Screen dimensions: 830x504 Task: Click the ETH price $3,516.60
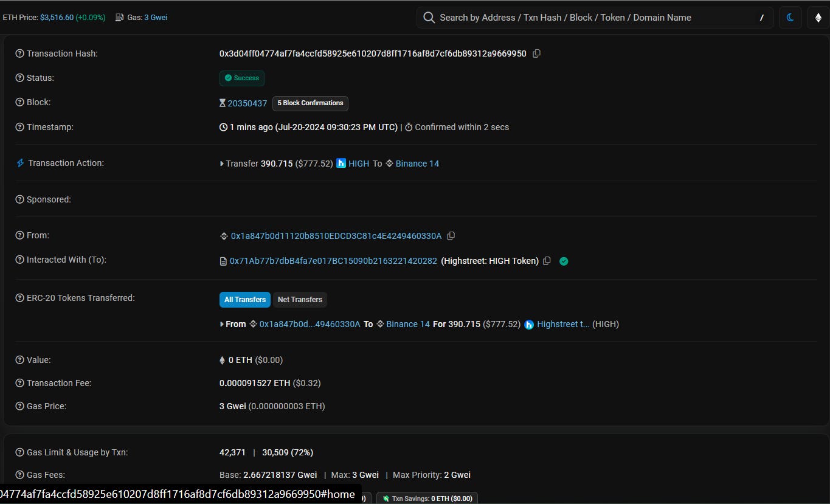57,18
